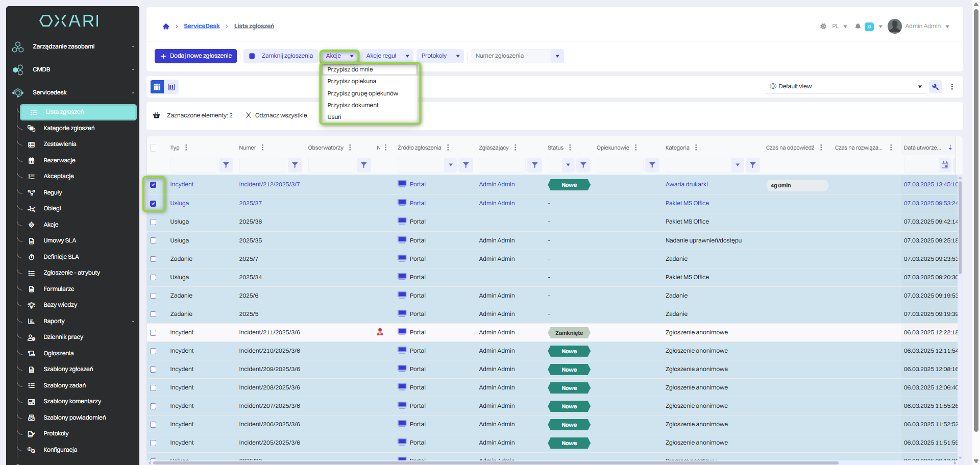Toggle the select-all checkbox in table header
This screenshot has width=980, height=465.
click(153, 148)
